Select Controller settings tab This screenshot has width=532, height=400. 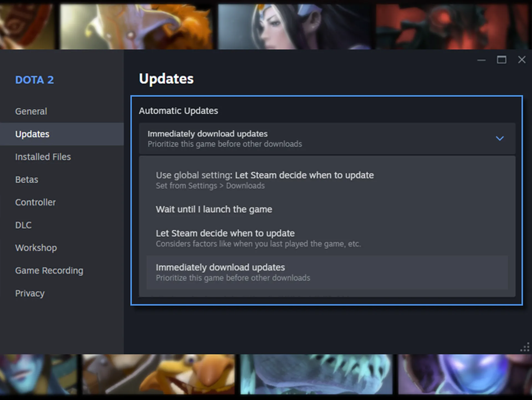(35, 202)
